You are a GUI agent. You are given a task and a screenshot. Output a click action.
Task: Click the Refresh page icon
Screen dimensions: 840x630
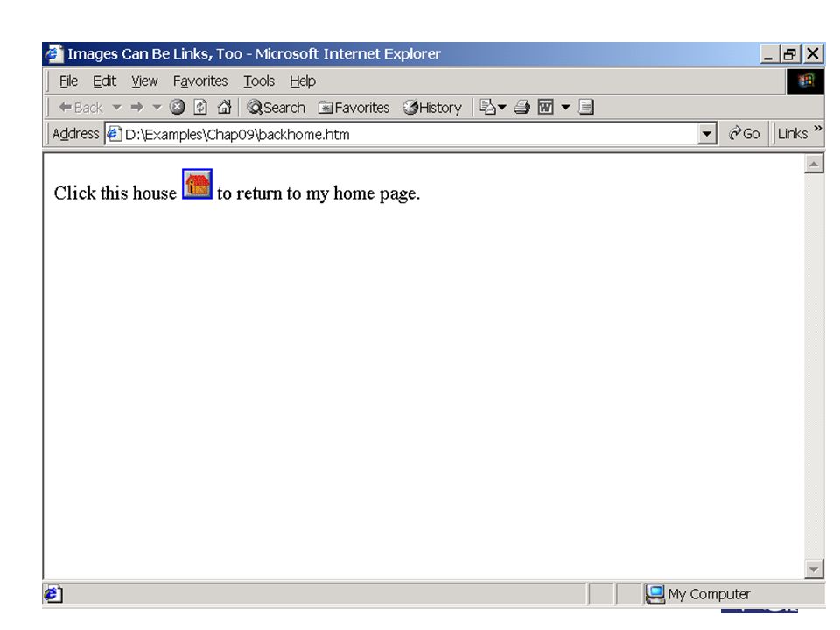coord(200,107)
